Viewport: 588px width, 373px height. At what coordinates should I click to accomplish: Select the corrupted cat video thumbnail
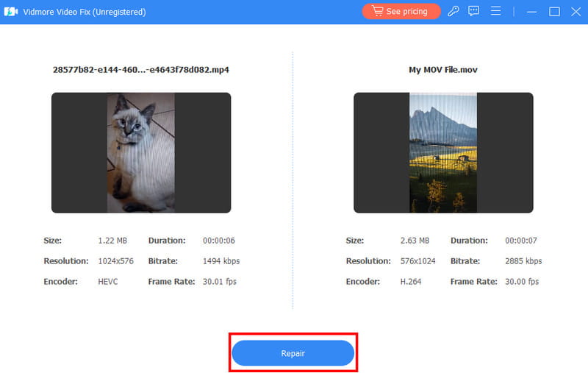pyautogui.click(x=141, y=153)
